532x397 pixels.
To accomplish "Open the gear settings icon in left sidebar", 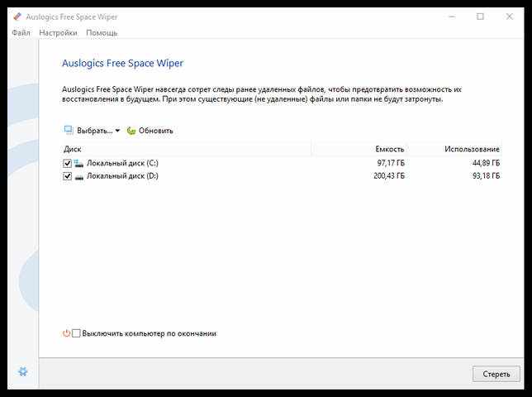I will click(x=23, y=371).
